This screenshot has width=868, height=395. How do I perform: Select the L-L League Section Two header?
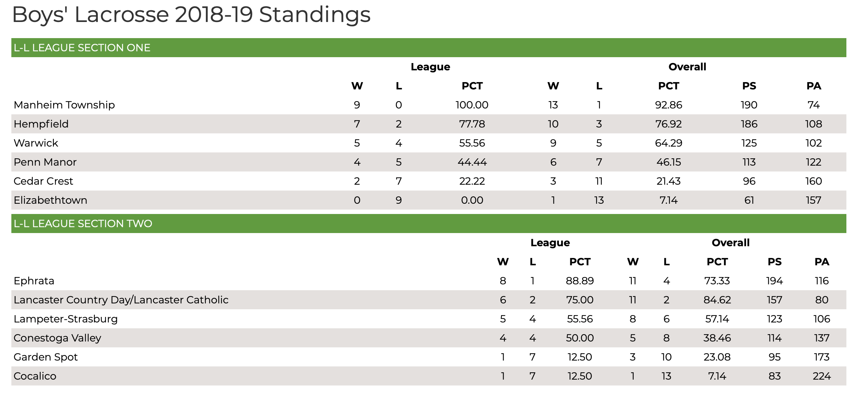click(x=429, y=224)
